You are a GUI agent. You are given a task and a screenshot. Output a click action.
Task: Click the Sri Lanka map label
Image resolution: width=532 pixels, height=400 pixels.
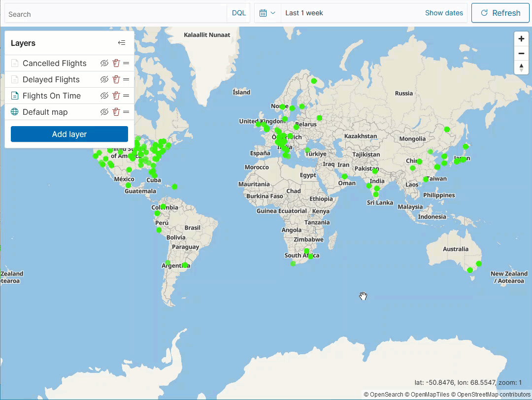click(x=380, y=202)
